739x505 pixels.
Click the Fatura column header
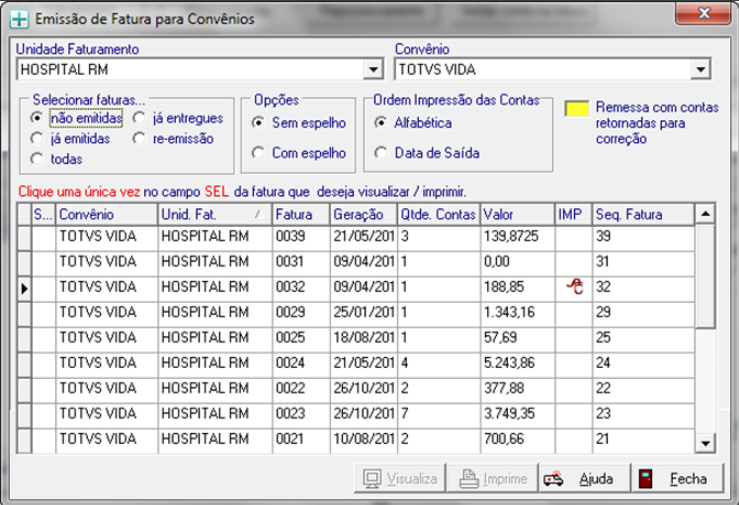301,214
